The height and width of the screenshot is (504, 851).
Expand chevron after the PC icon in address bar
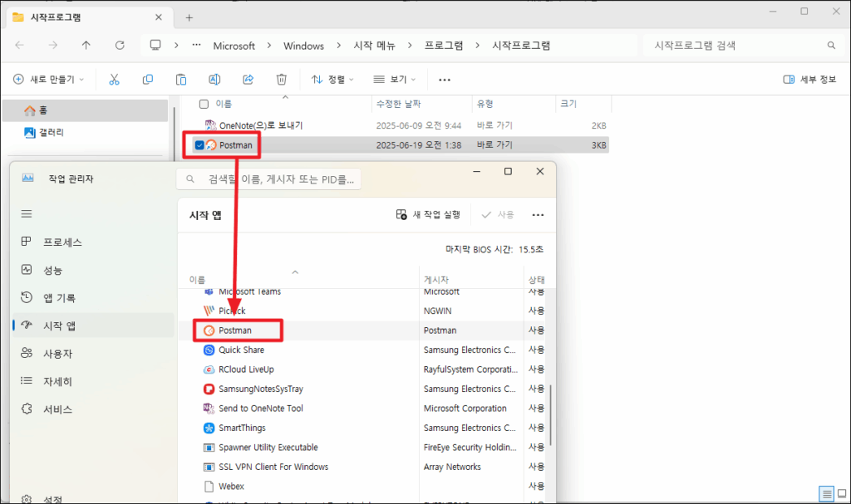click(176, 46)
